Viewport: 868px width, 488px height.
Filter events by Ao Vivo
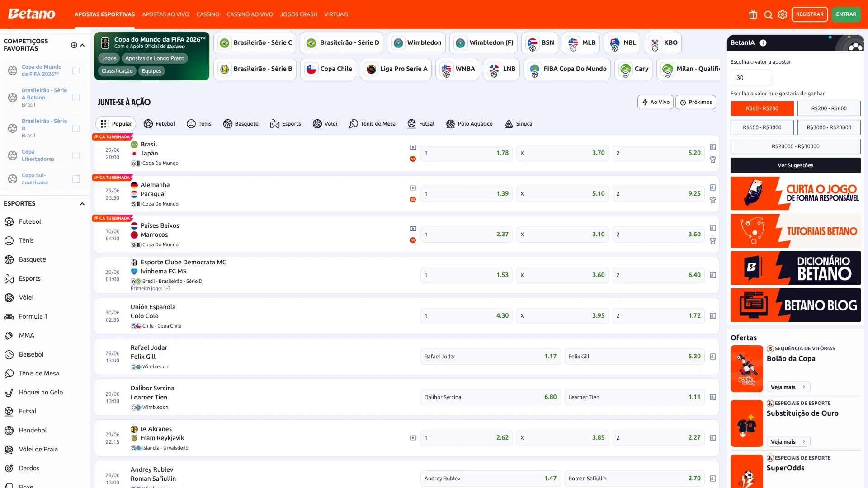[x=656, y=102]
